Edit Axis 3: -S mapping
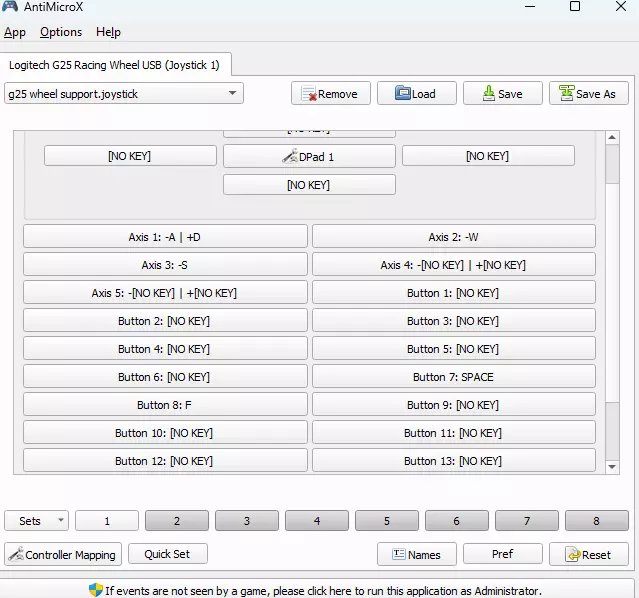This screenshot has width=639, height=598. pos(165,265)
